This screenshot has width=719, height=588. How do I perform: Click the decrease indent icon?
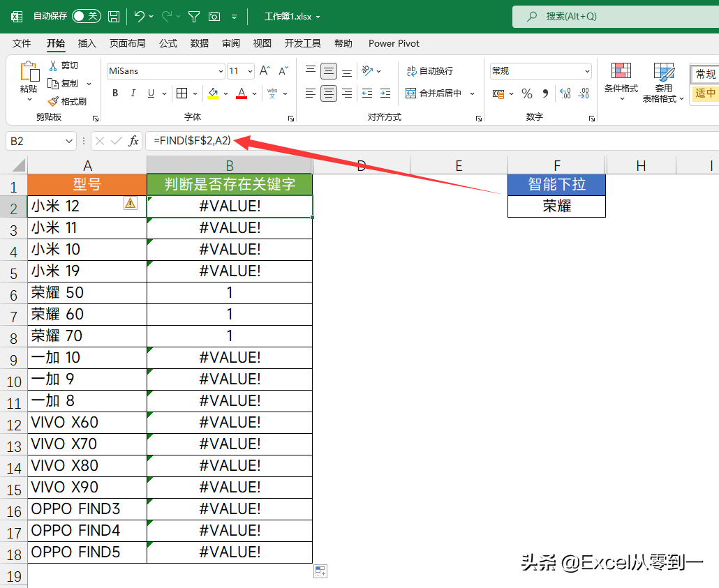(367, 93)
